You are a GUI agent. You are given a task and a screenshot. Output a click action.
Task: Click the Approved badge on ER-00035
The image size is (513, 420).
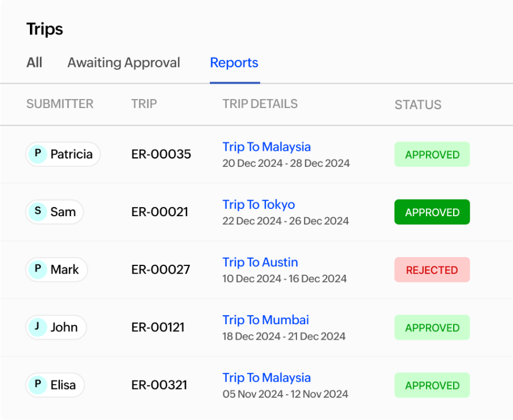(432, 154)
